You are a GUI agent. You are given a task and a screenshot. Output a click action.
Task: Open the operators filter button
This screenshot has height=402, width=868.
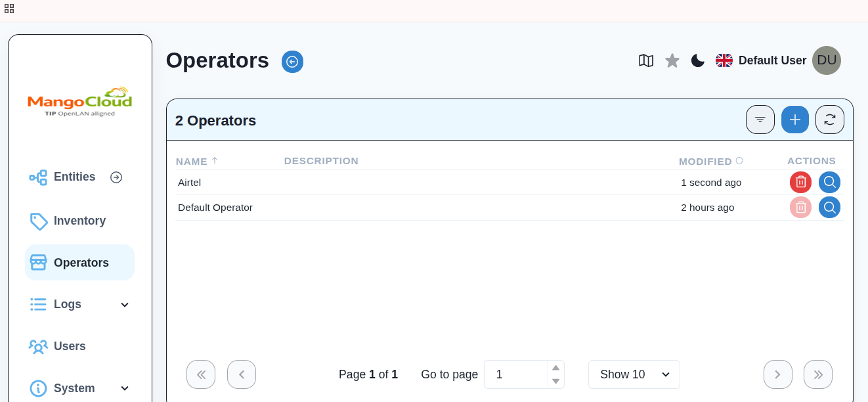tap(760, 120)
